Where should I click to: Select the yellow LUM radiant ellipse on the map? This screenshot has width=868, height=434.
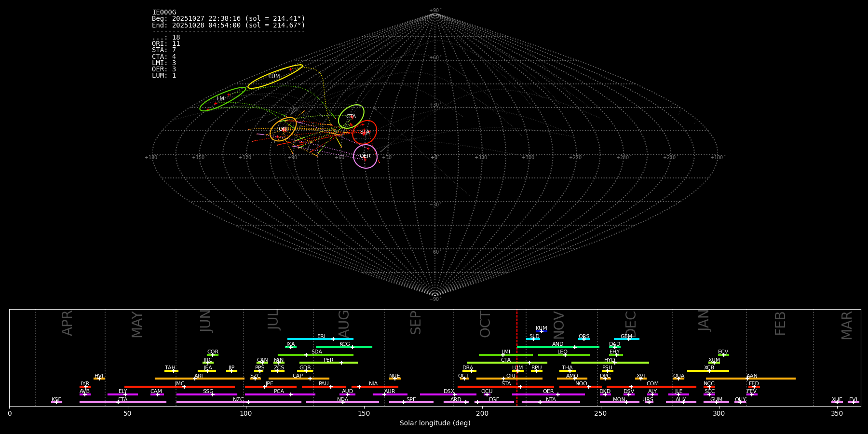[275, 77]
